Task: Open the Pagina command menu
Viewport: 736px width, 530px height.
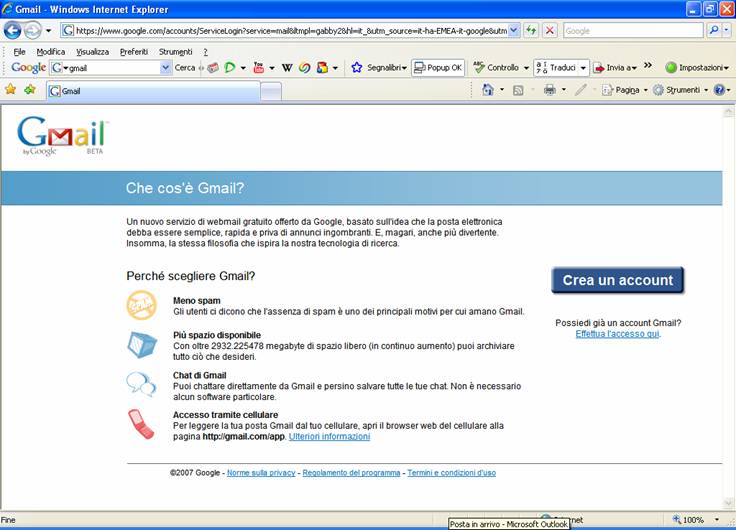Action: [624, 90]
